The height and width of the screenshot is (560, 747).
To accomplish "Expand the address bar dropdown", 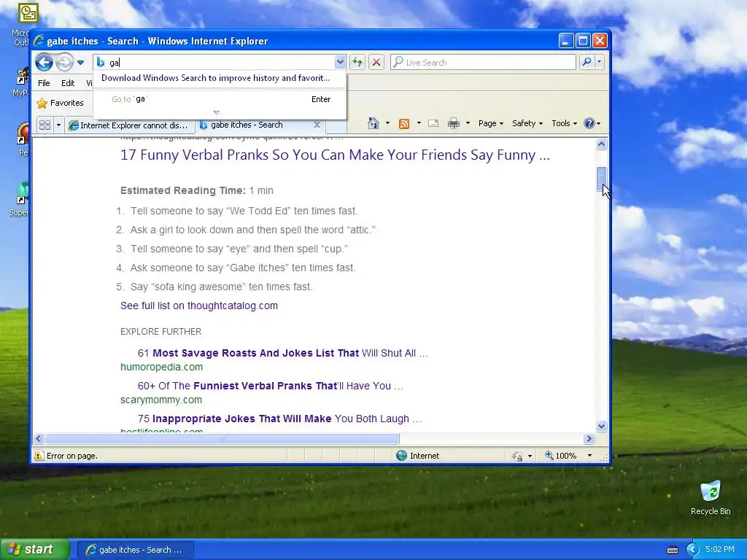I will [340, 62].
